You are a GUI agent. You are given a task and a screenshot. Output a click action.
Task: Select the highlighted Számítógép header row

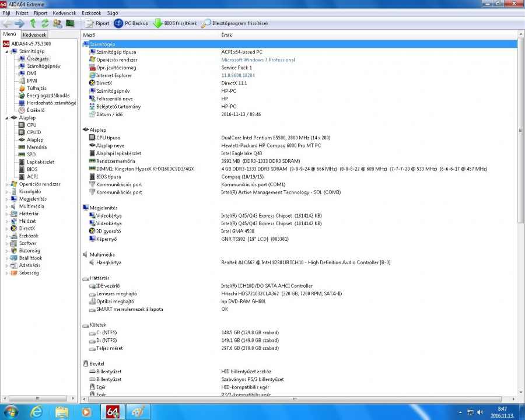(x=299, y=44)
